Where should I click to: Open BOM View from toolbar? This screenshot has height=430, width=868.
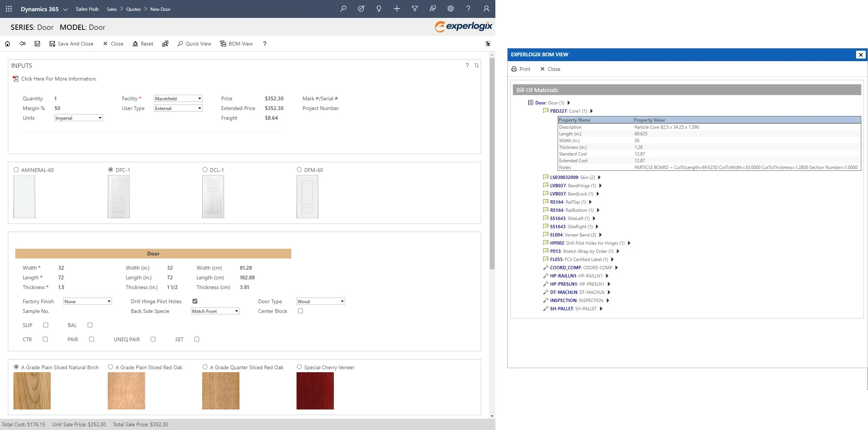coord(236,44)
